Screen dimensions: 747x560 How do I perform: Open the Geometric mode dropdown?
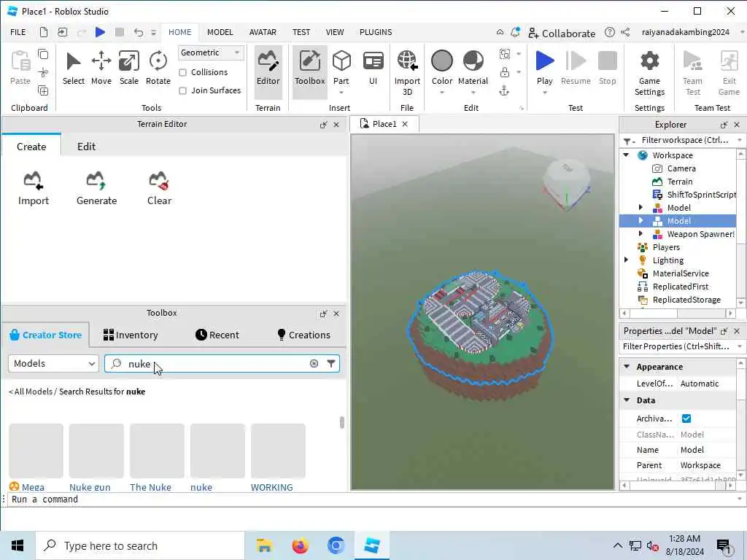tap(211, 52)
